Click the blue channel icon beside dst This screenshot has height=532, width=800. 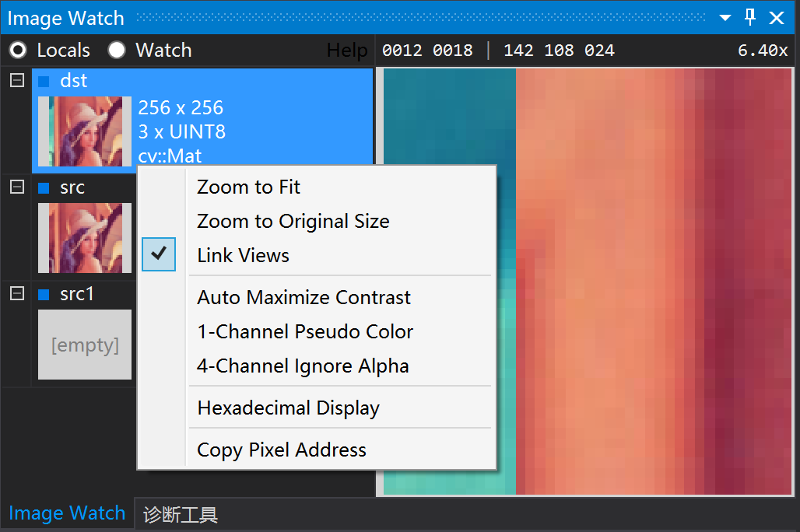coord(44,80)
